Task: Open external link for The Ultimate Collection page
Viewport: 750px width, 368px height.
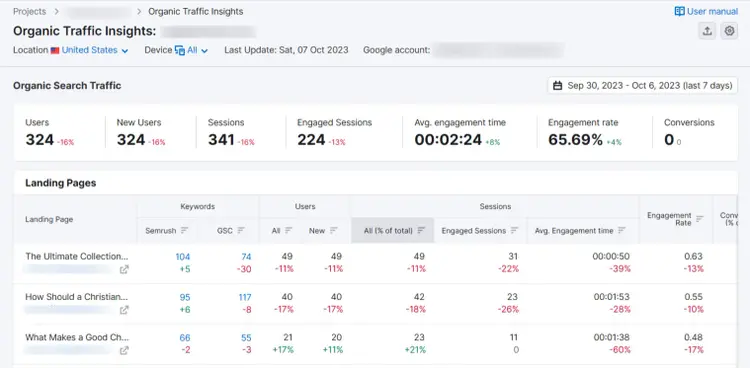Action: 124,269
